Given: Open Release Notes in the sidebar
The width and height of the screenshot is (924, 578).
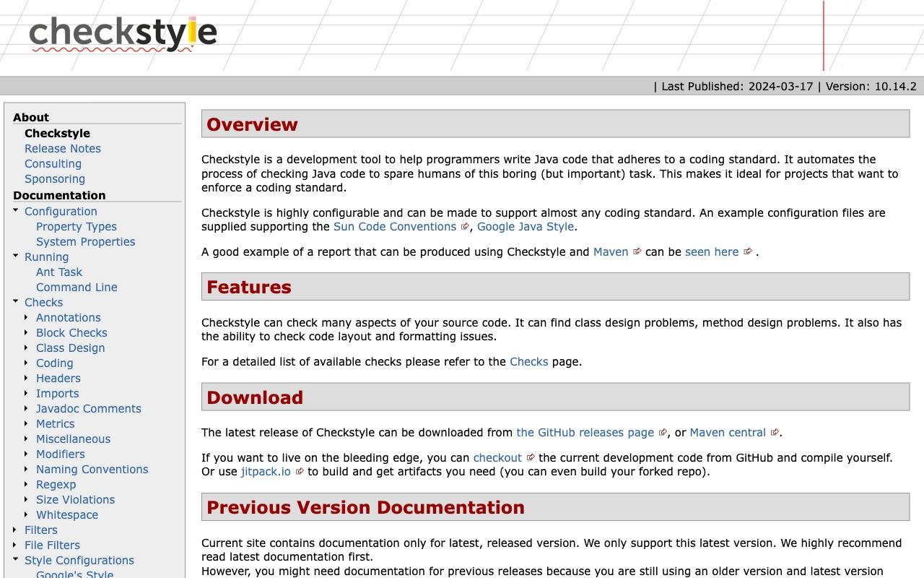Looking at the screenshot, I should tap(63, 149).
